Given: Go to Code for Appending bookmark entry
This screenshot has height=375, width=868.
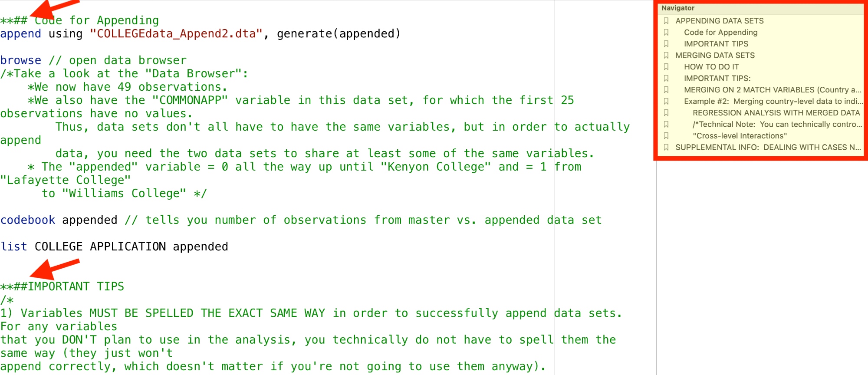Looking at the screenshot, I should click(720, 33).
